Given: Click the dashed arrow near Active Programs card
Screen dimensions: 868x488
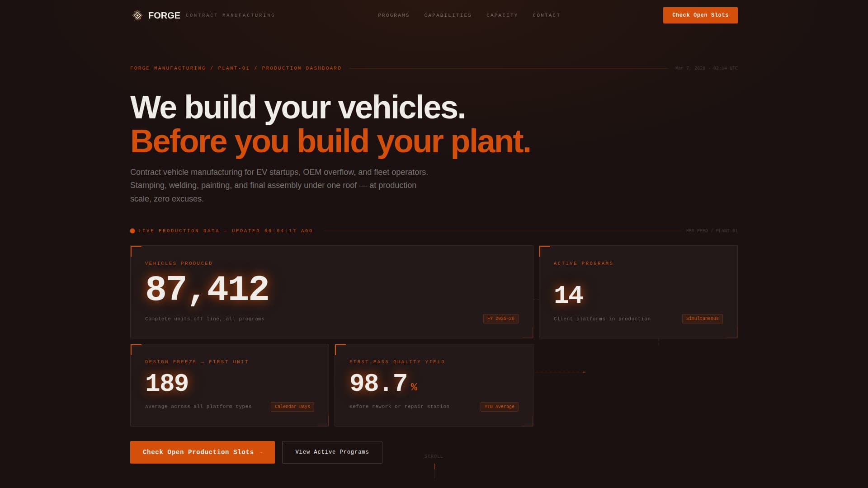Looking at the screenshot, I should pyautogui.click(x=561, y=372).
